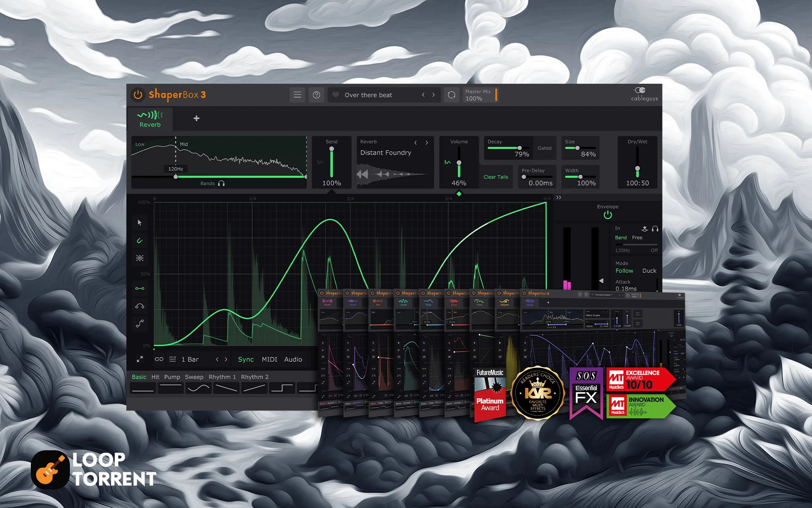This screenshot has height=508, width=812.
Task: Click the sidechain input icon in Envelope panel
Action: tap(645, 228)
